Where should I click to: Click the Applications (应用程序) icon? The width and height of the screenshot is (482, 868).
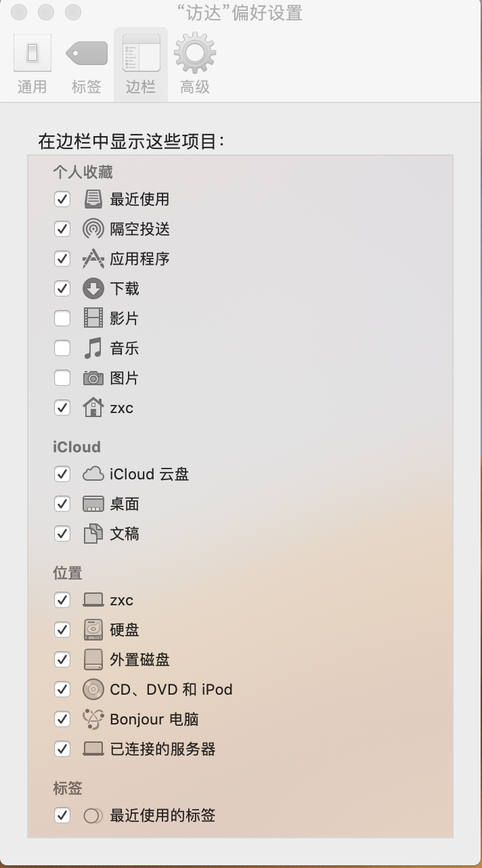click(93, 259)
